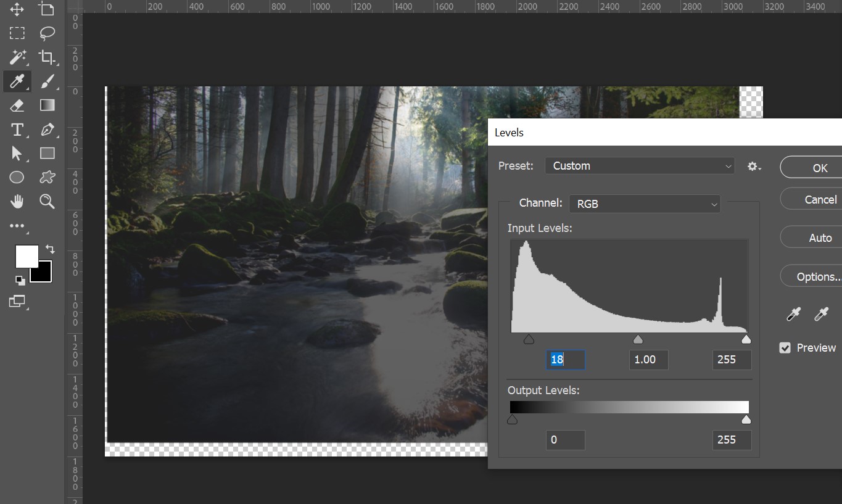Image resolution: width=842 pixels, height=504 pixels.
Task: Click the midtone gamma input slider handle
Action: click(x=638, y=340)
